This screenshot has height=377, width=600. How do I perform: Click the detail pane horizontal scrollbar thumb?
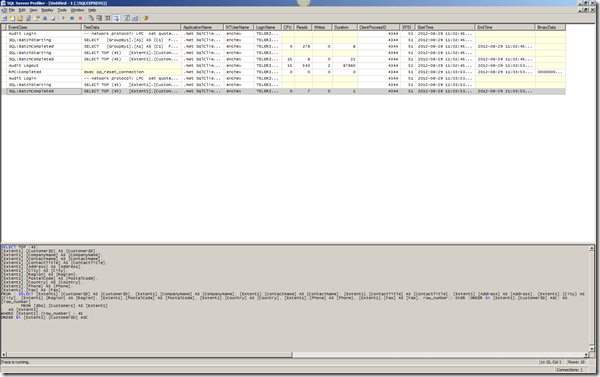click(x=149, y=355)
